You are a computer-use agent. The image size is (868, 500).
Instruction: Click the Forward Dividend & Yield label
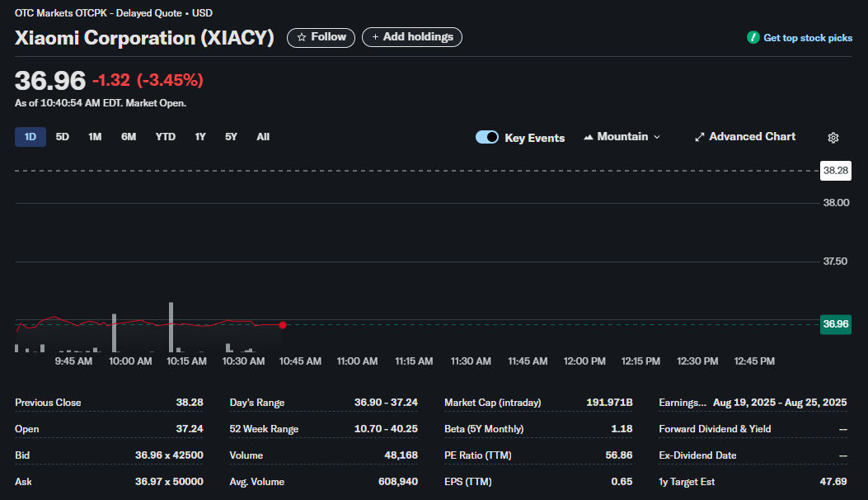tap(715, 429)
